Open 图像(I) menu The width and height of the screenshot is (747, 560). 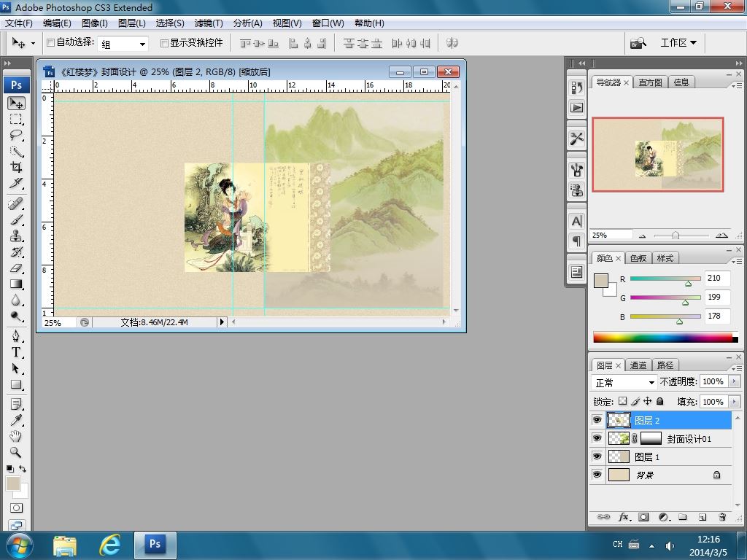pos(95,23)
